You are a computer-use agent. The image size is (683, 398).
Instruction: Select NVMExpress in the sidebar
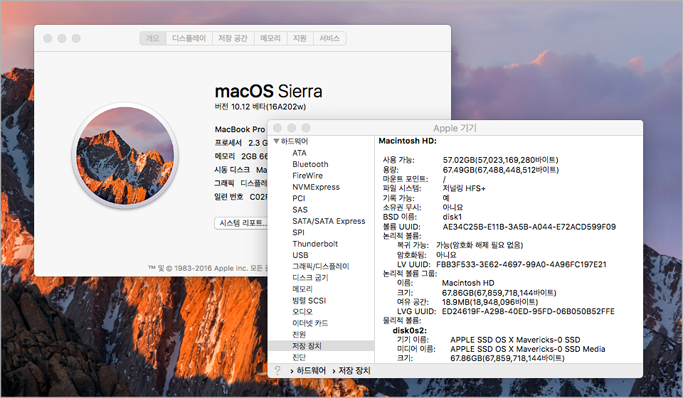316,187
